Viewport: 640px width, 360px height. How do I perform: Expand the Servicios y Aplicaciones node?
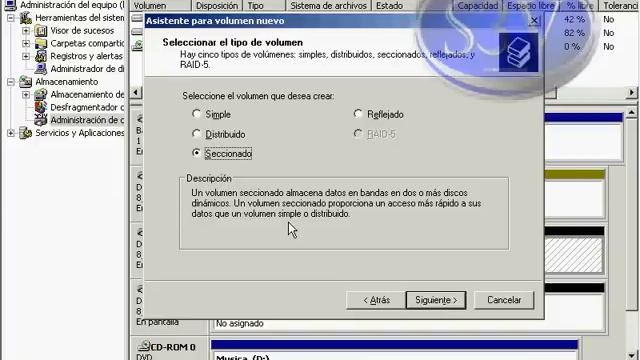(x=11, y=133)
